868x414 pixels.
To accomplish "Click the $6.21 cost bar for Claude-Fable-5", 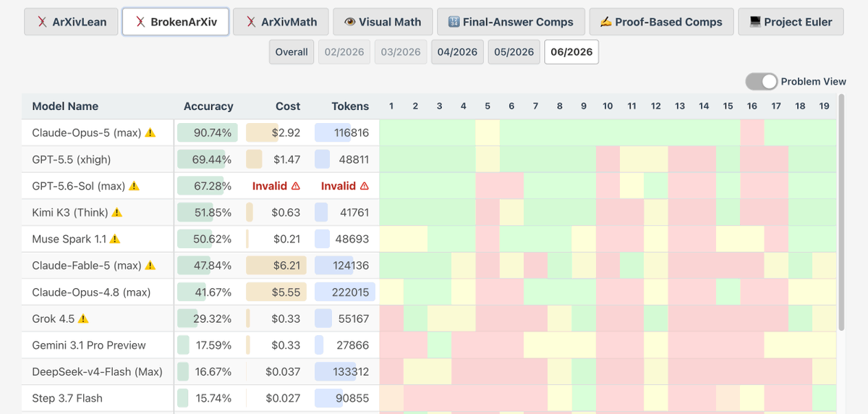I will tap(276, 266).
